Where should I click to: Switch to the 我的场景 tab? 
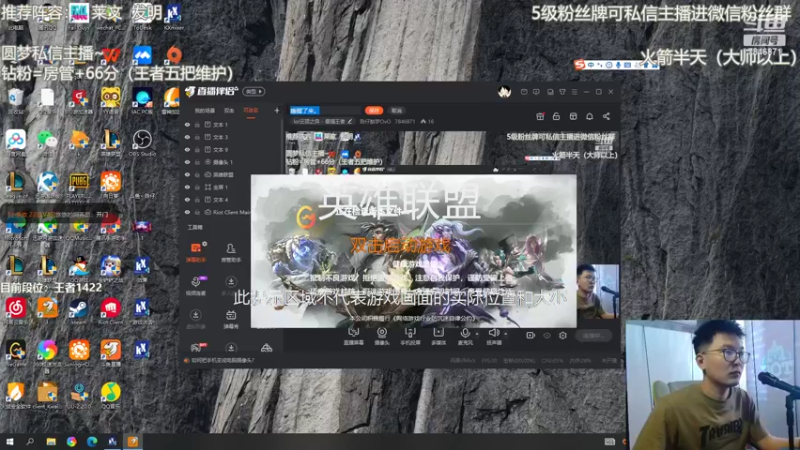pos(205,111)
